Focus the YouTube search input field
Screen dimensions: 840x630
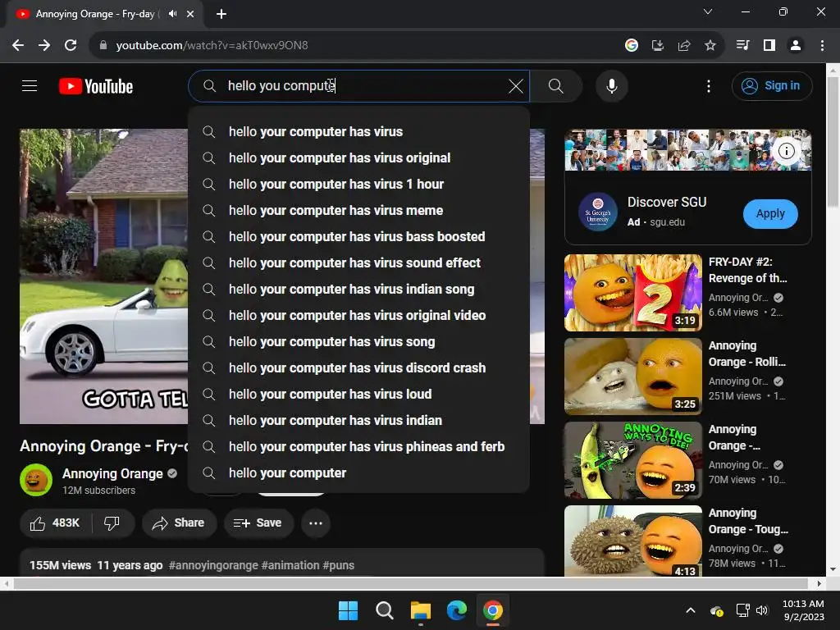359,85
